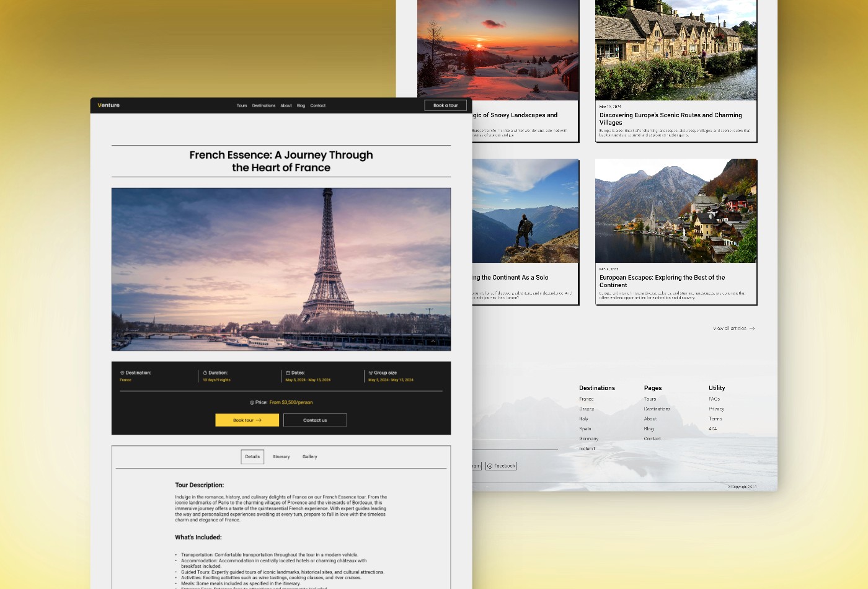
Task: Click the Dates calendar icon
Action: click(x=288, y=373)
